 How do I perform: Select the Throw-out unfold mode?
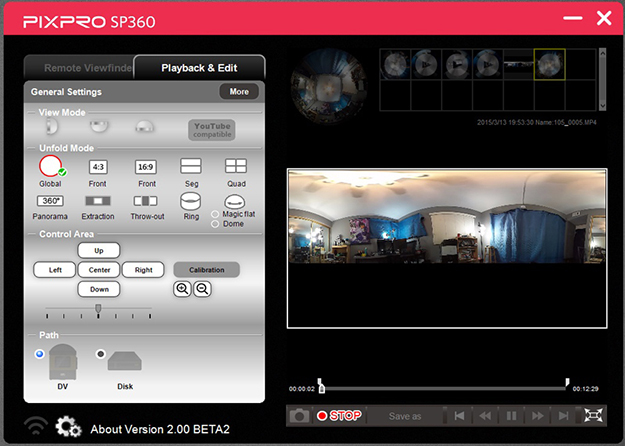tap(145, 200)
